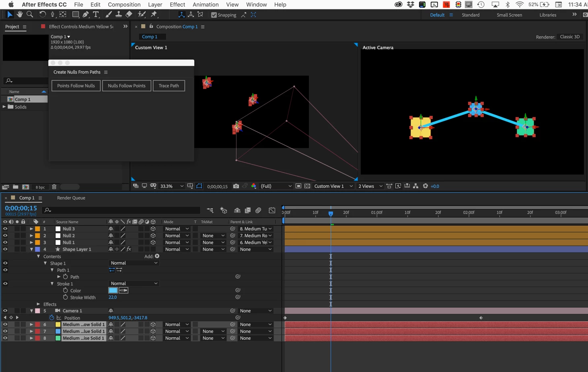This screenshot has height=372, width=588.
Task: Select the Rotation tool
Action: (x=42, y=14)
